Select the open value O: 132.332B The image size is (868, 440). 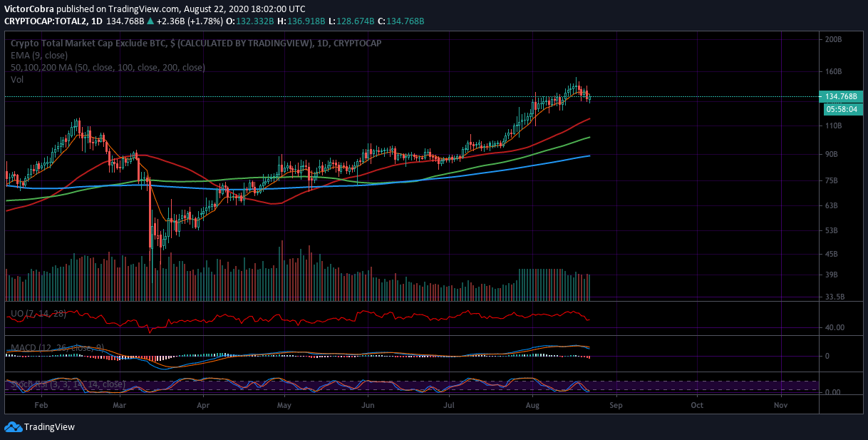tap(251, 21)
